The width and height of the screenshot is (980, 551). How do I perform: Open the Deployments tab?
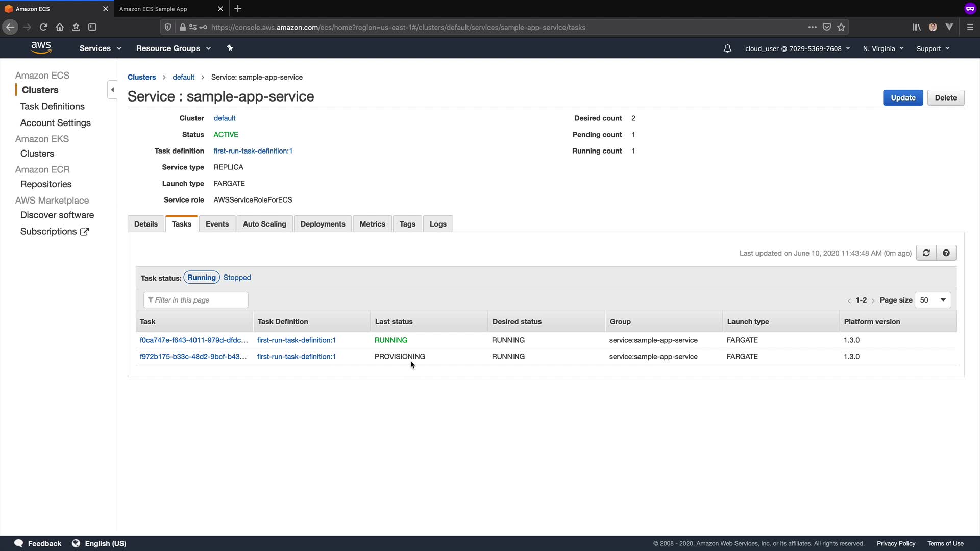click(x=323, y=224)
